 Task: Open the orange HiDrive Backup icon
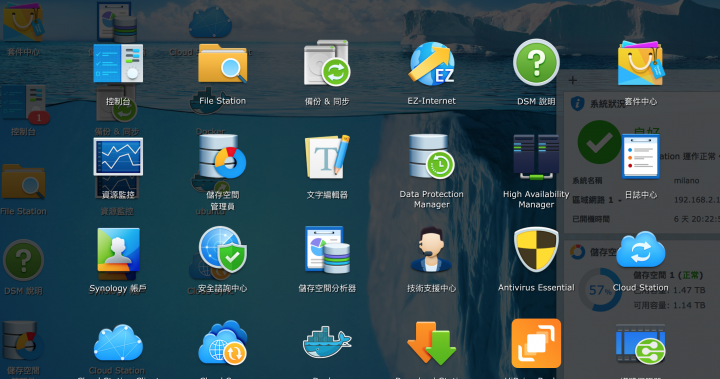coord(536,343)
